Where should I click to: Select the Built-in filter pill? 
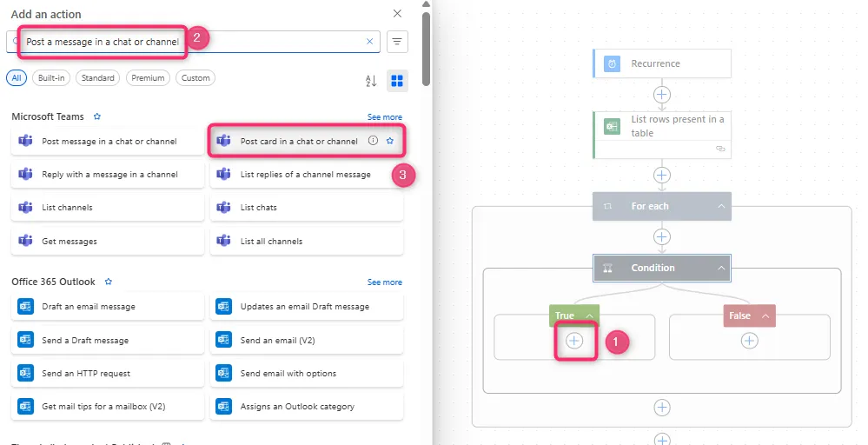(50, 78)
